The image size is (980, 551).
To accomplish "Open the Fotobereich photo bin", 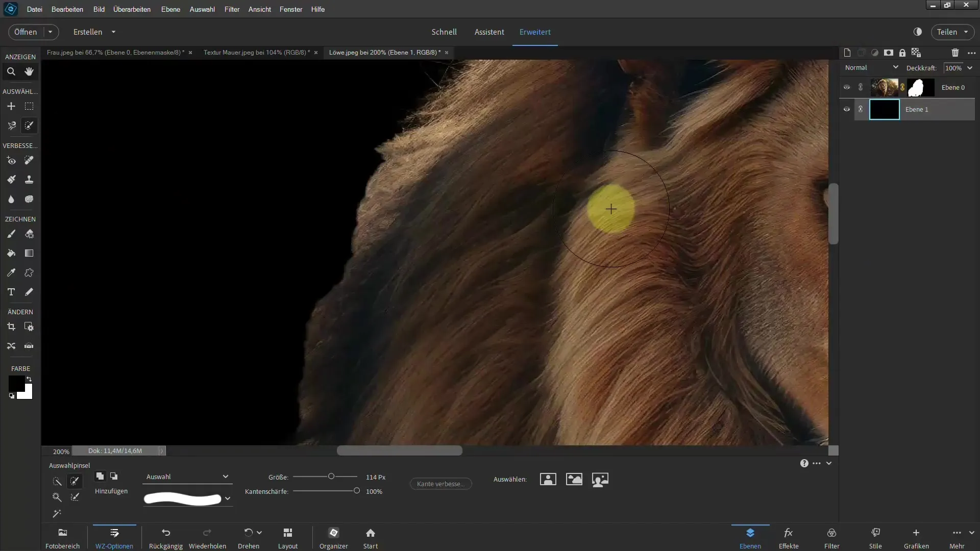I will [x=63, y=538].
